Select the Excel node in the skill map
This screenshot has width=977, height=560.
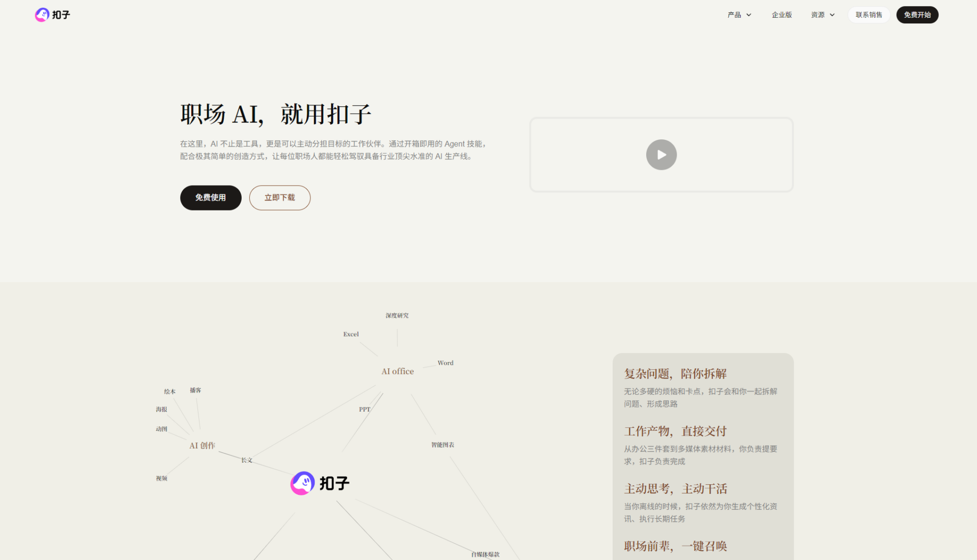(350, 334)
